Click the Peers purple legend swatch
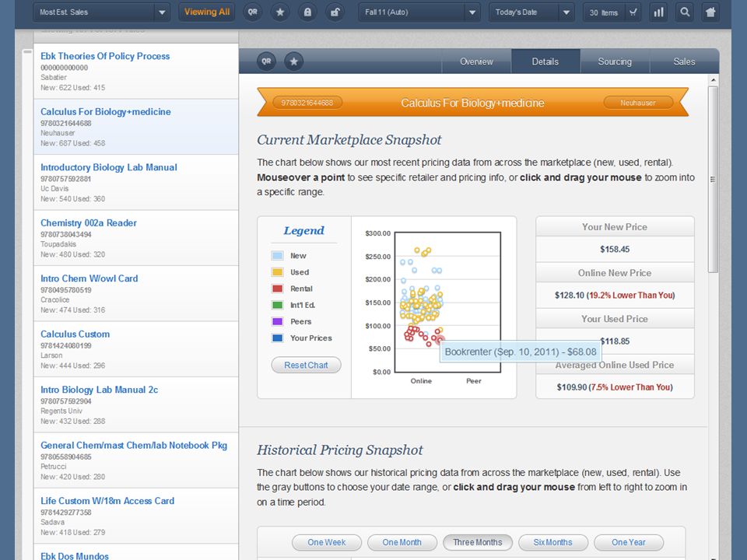The image size is (747, 560). [277, 322]
